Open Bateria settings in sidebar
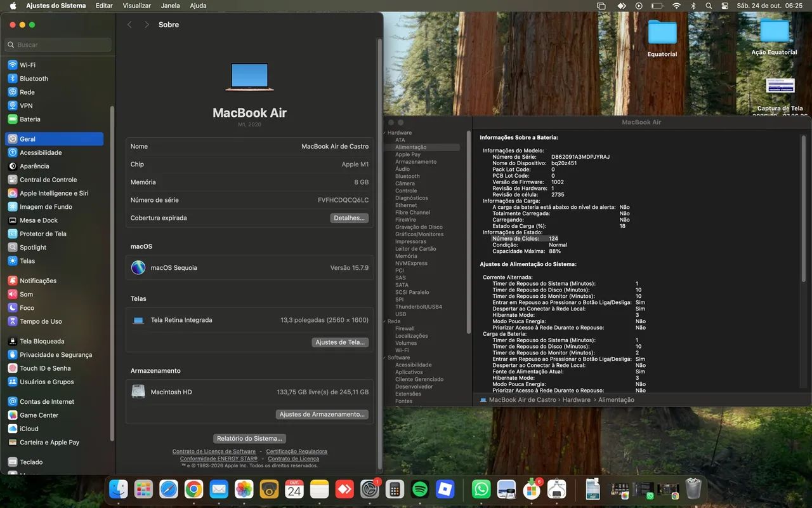 [x=54, y=119]
